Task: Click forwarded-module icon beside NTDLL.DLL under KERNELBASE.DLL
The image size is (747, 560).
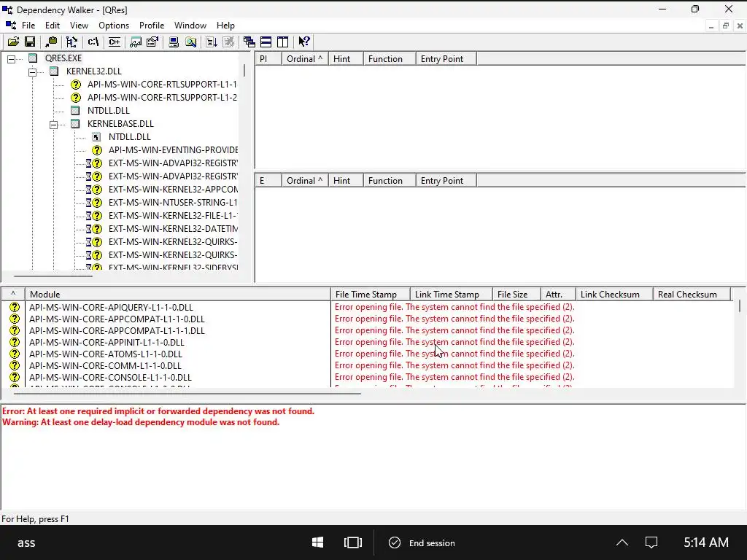Action: (96, 137)
